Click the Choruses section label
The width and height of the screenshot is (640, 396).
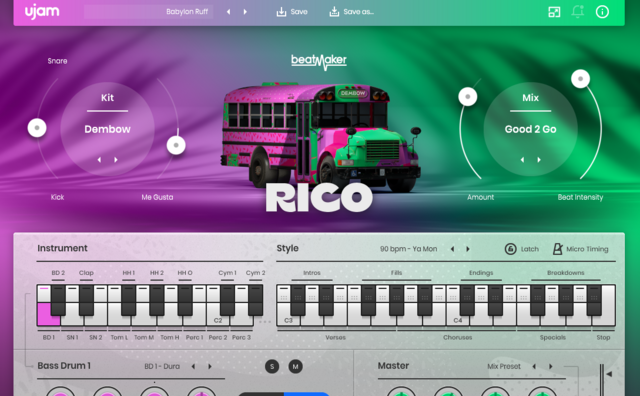tap(458, 337)
